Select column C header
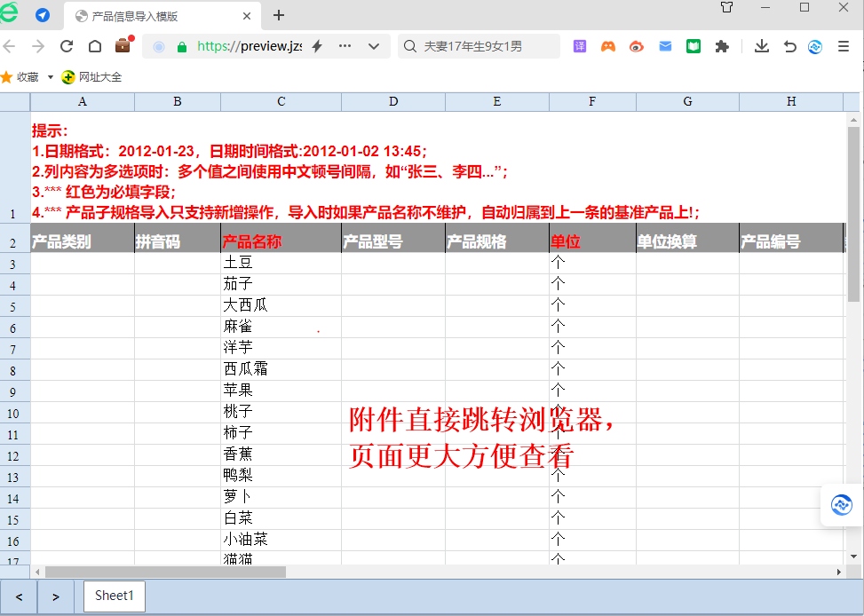864x616 pixels. [281, 101]
